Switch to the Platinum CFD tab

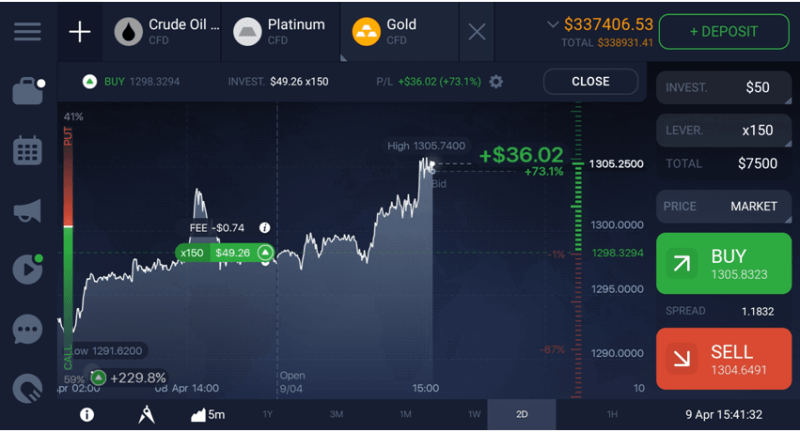tap(281, 32)
